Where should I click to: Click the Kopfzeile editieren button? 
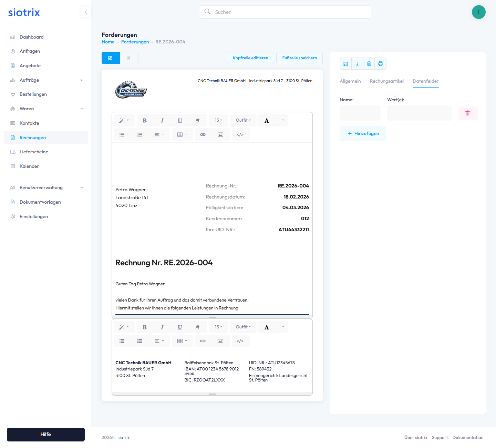tap(250, 58)
